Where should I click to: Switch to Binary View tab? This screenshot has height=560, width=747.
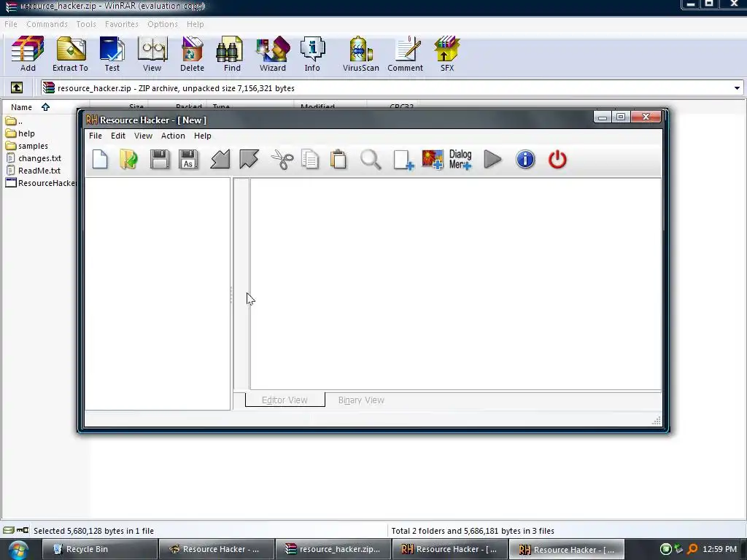pos(361,400)
